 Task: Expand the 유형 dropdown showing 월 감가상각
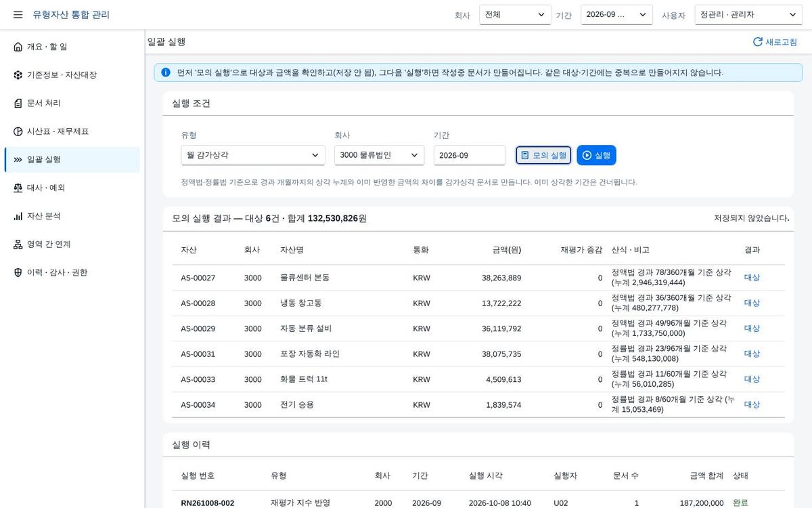pos(253,155)
